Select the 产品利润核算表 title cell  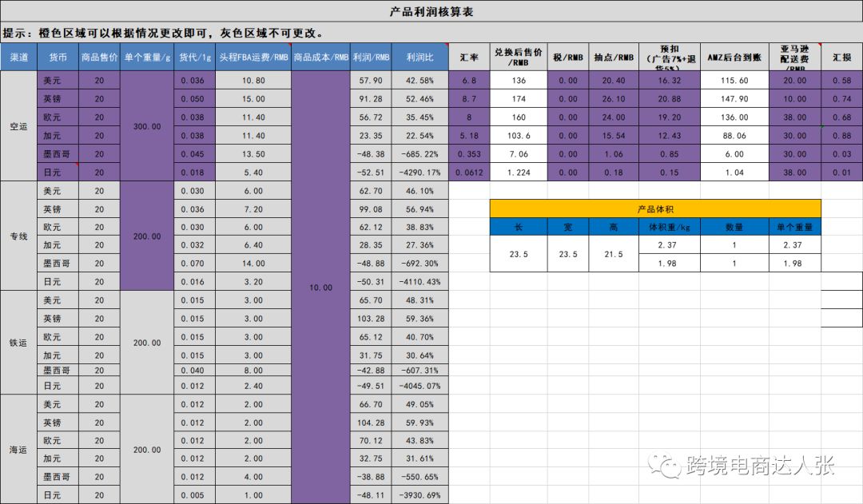431,12
